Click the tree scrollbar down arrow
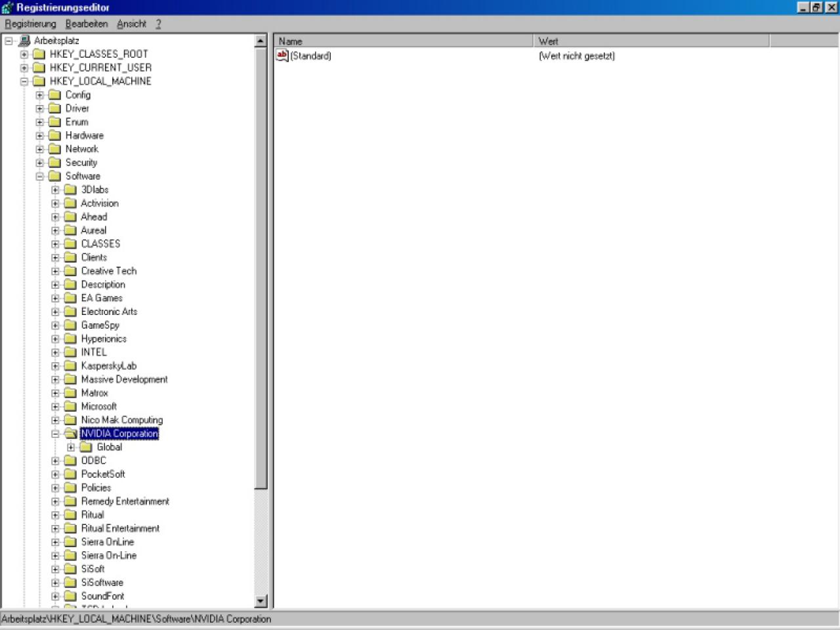This screenshot has height=630, width=840. tap(261, 601)
